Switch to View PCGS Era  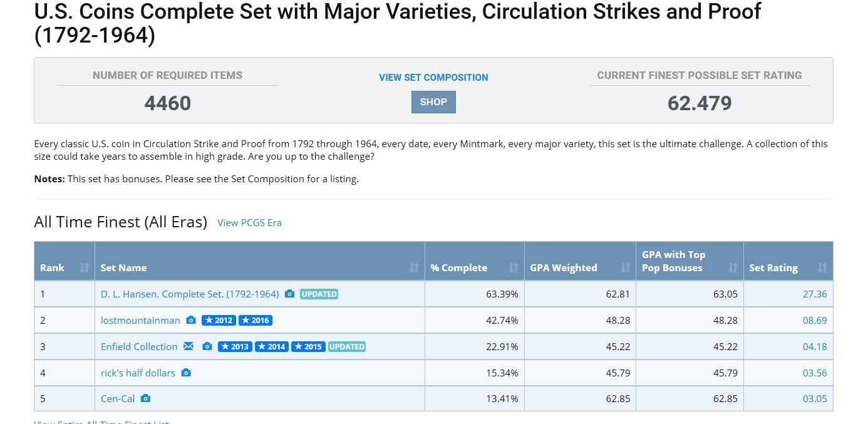pyautogui.click(x=249, y=222)
